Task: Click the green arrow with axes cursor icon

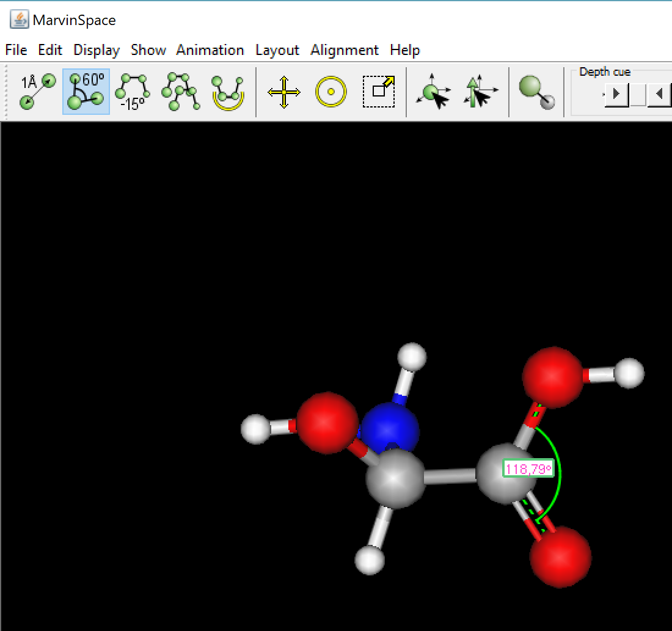Action: click(x=481, y=92)
